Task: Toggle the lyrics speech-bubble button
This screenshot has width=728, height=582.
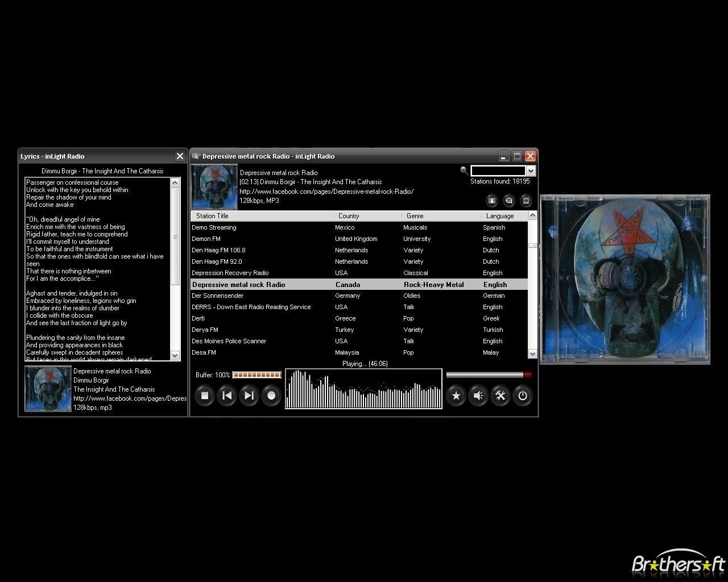Action: [509, 201]
